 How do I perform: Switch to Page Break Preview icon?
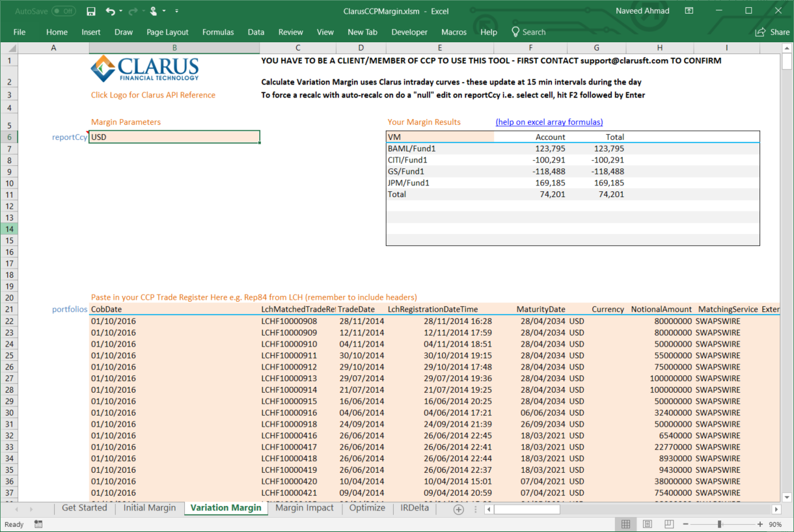click(x=669, y=524)
